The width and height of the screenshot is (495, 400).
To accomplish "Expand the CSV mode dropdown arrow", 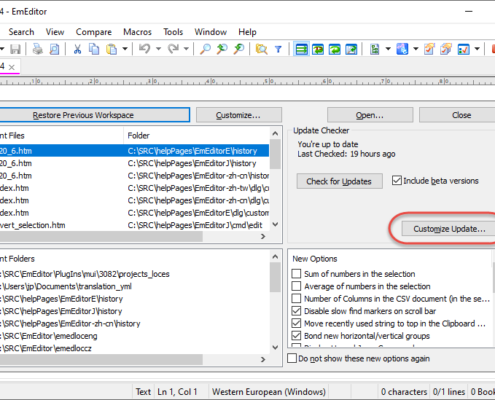I will point(388,49).
